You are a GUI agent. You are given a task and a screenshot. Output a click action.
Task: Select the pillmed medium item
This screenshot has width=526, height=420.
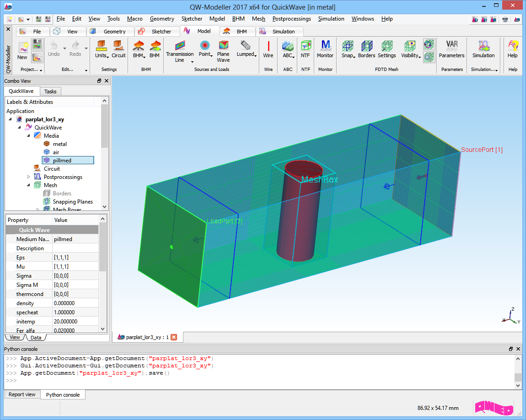(x=68, y=160)
